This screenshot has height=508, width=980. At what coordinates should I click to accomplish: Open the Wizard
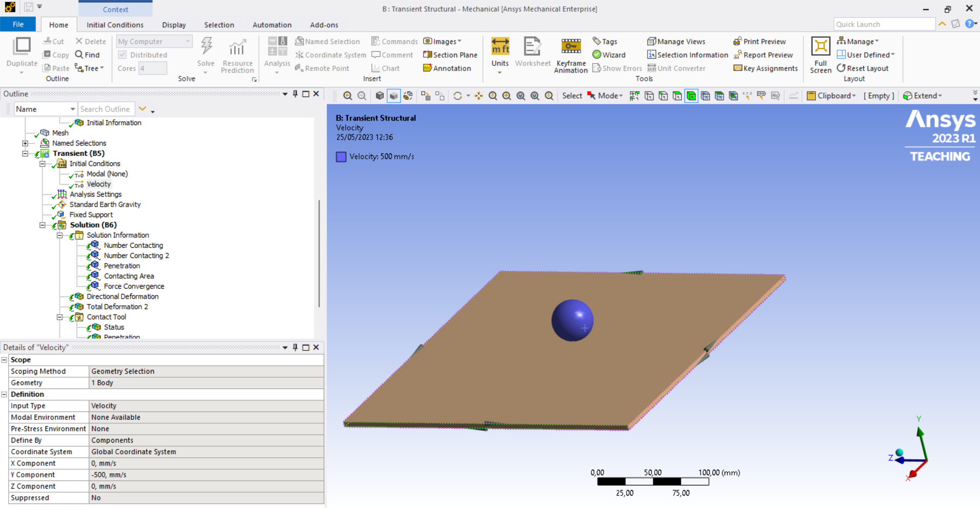[x=609, y=55]
